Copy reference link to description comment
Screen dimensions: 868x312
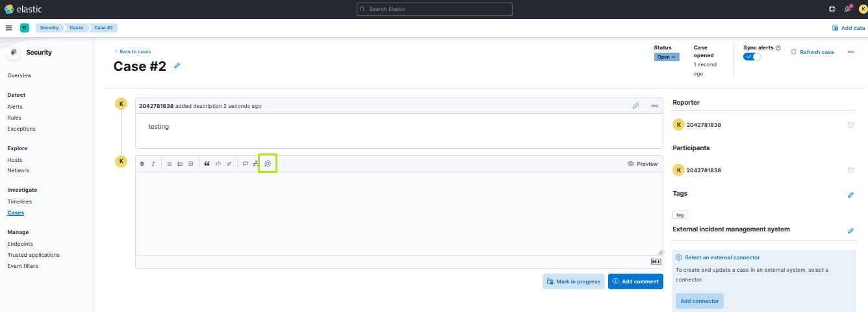point(635,105)
